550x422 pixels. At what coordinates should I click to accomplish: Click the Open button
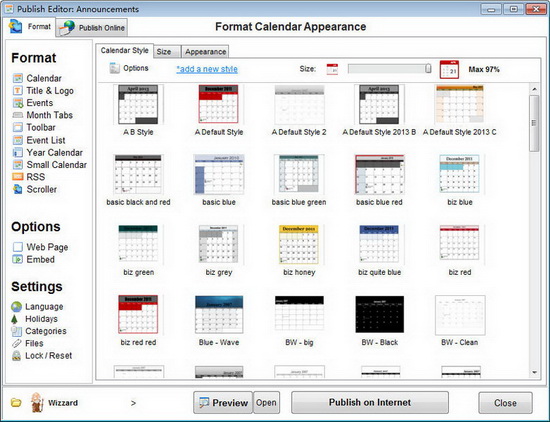tap(266, 403)
